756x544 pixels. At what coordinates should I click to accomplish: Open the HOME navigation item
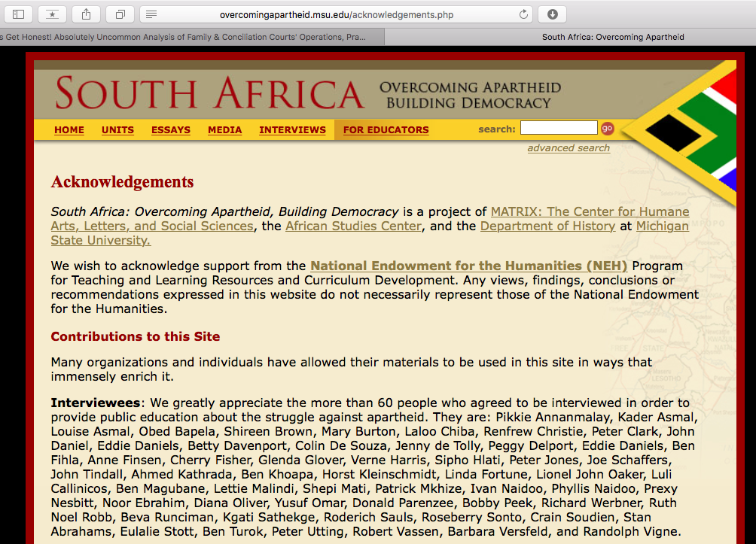pos(69,130)
